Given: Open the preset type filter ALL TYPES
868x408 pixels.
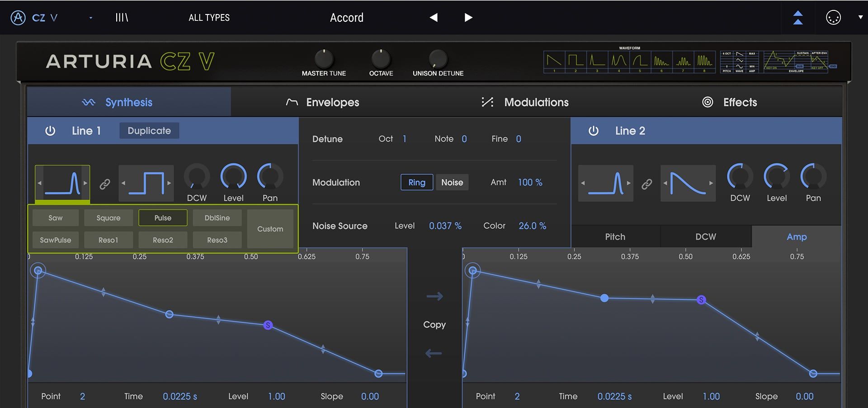Looking at the screenshot, I should point(209,18).
